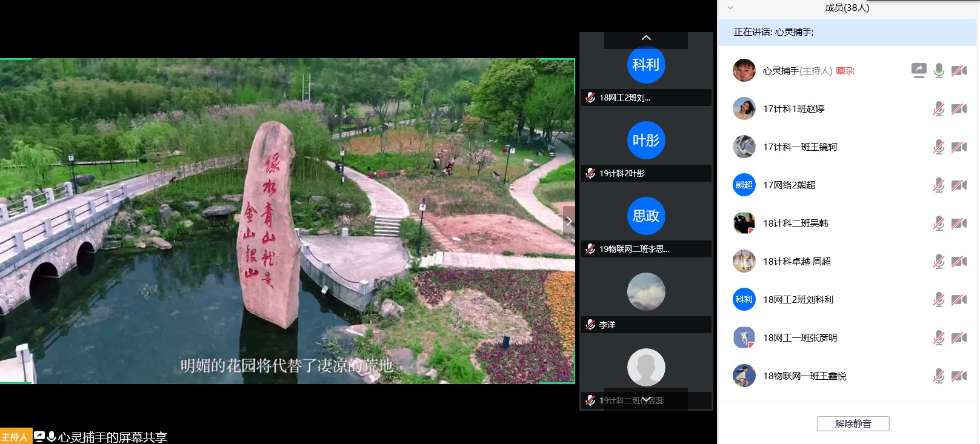Unmute microphone for 17计科1班赵婷
Viewport: 980px width, 444px height.
(x=939, y=109)
